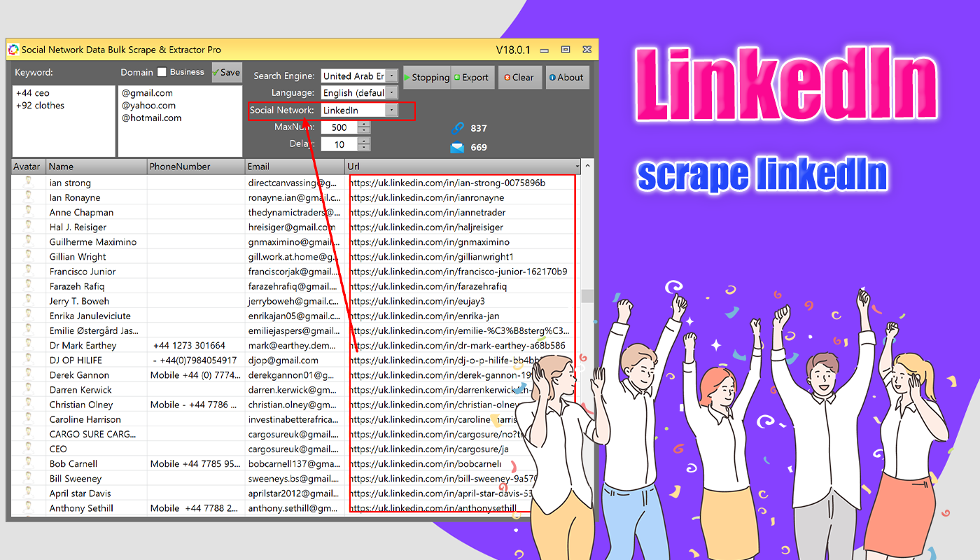980x560 pixels.
Task: Click the URL ending in "gillianwright1"
Action: pos(431,256)
